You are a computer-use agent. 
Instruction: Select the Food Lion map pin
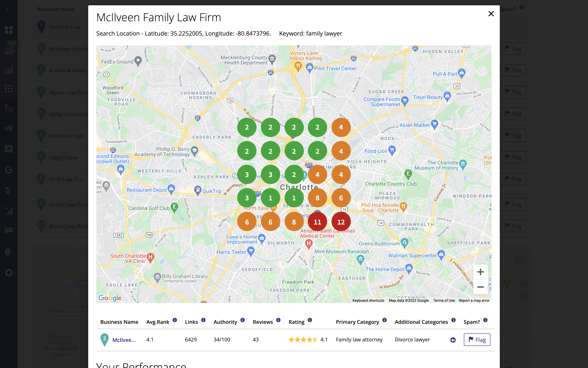coord(392,150)
